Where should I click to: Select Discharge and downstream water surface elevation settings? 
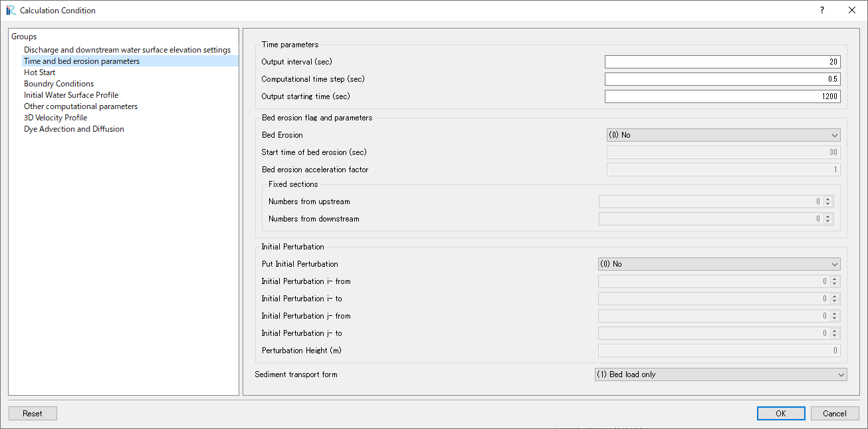click(x=127, y=50)
